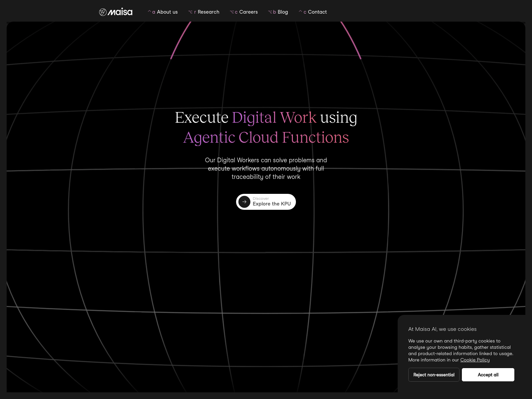Screen dimensions: 532x399
Task: Open the Cookie Policy link
Action: tap(475, 360)
